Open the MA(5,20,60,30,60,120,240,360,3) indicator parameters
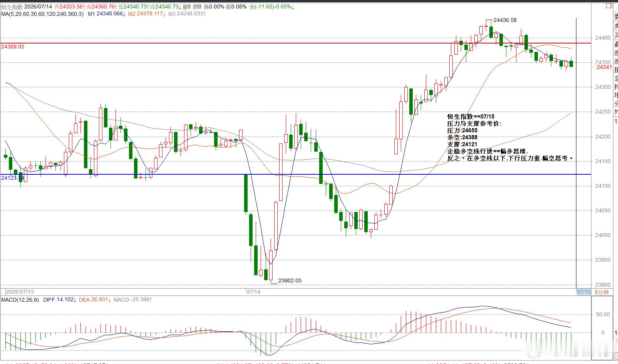The height and width of the screenshot is (364, 618). [42, 14]
